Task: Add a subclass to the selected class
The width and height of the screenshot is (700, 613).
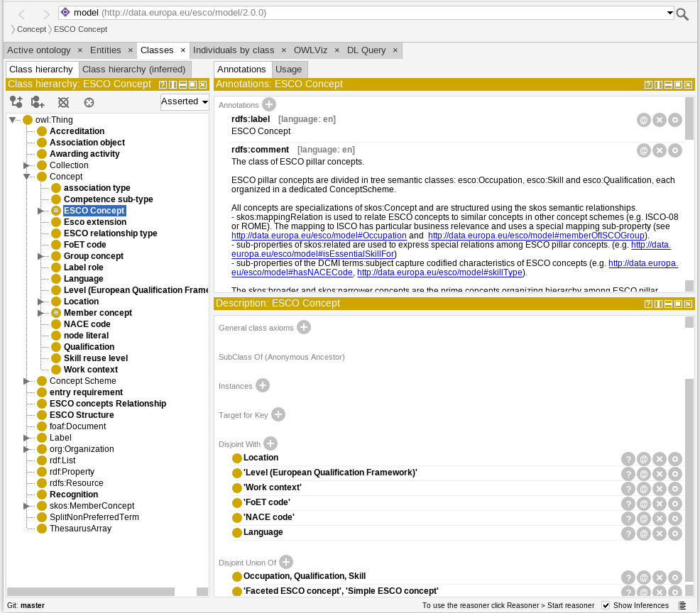Action: pos(16,102)
